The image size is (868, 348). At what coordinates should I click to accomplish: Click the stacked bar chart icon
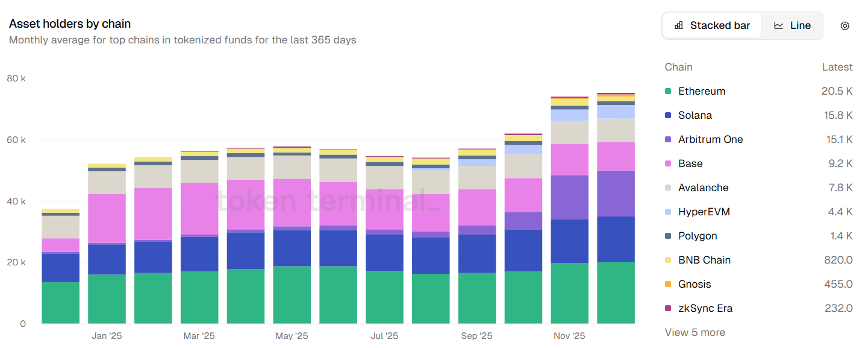click(679, 25)
